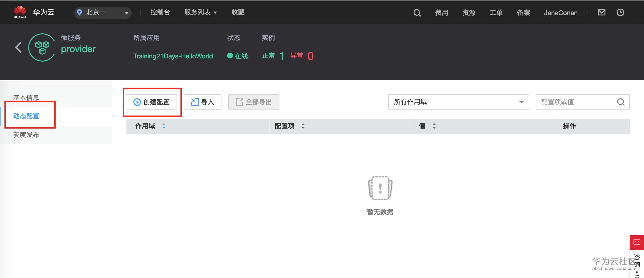Click inside the 配置项或值 input field
This screenshot has height=278, width=644.
tap(575, 102)
